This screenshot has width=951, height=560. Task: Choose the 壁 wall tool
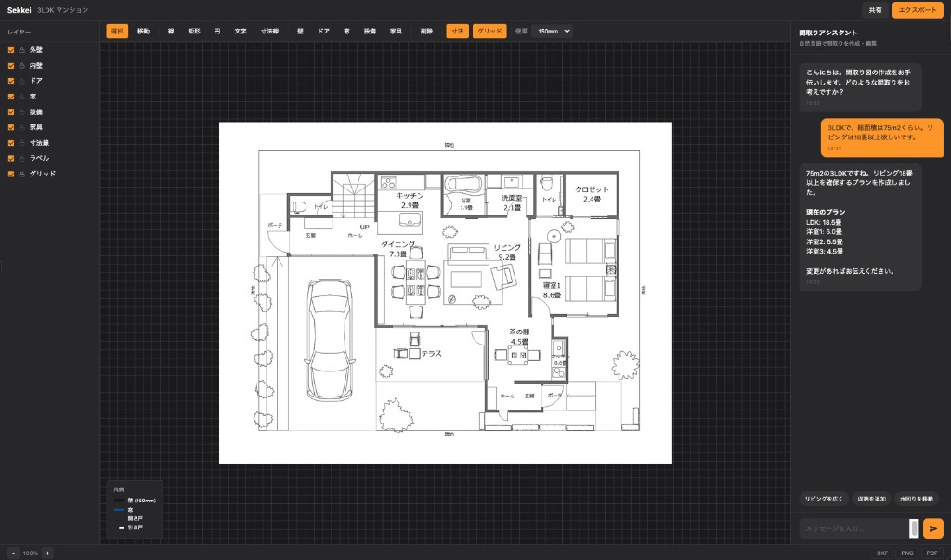tap(300, 31)
